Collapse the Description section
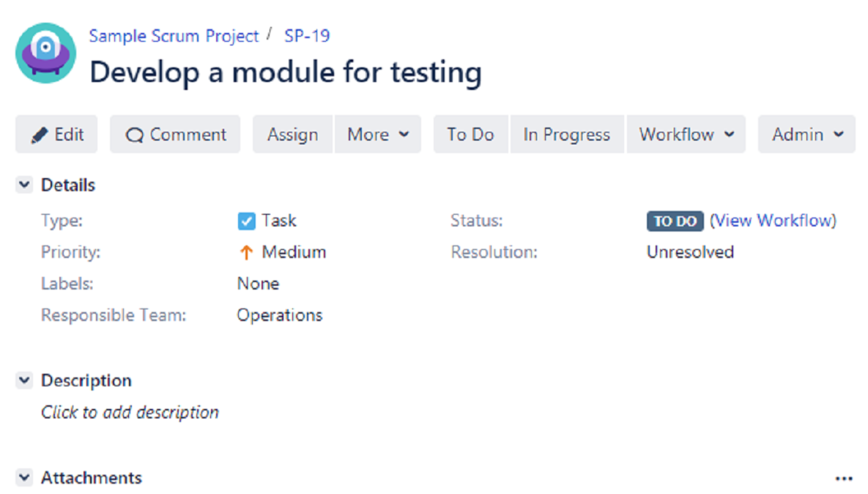The width and height of the screenshot is (868, 494). (x=25, y=380)
